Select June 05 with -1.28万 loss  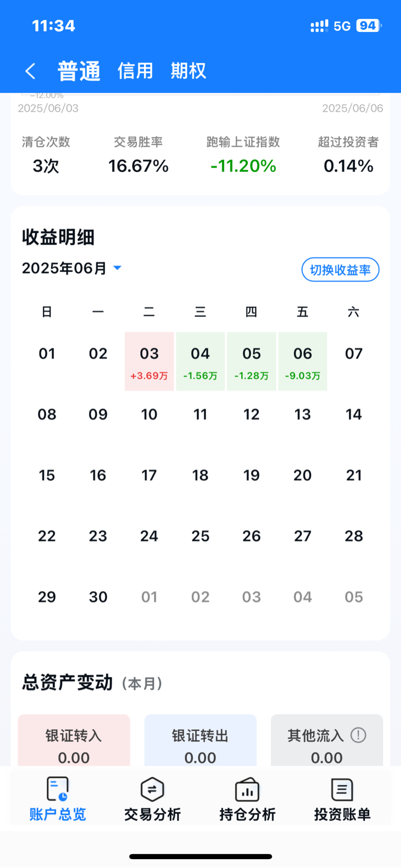tap(252, 361)
